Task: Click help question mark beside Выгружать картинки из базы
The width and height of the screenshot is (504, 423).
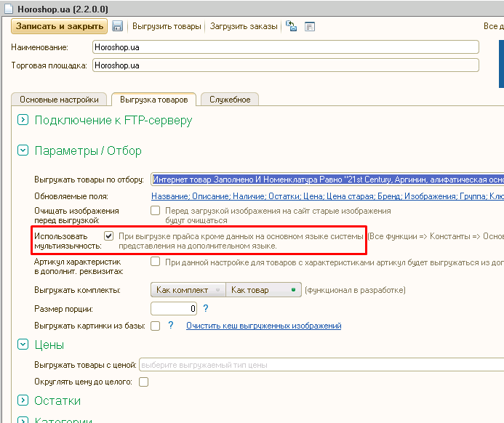Action: [171, 326]
